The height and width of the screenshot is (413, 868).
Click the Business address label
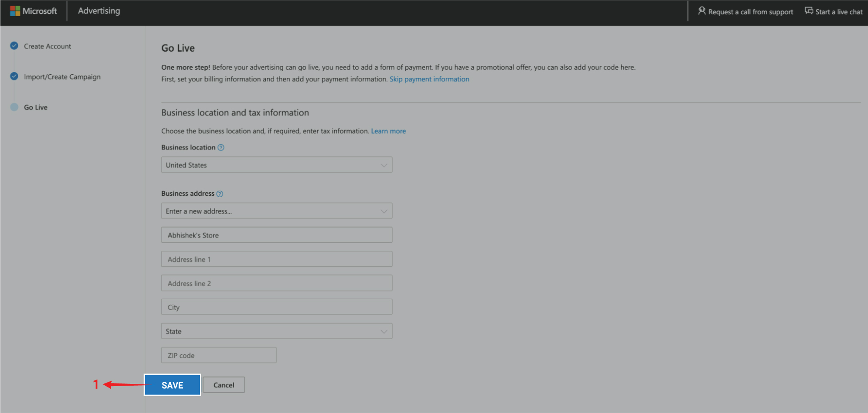click(188, 194)
